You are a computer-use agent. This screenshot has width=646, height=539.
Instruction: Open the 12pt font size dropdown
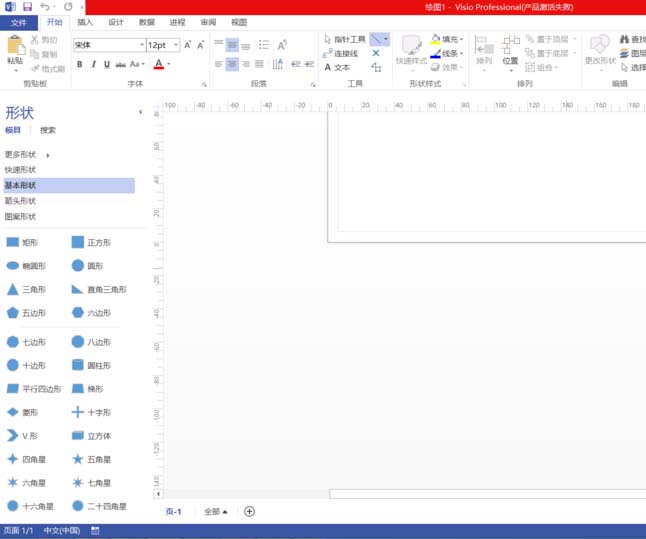[176, 45]
